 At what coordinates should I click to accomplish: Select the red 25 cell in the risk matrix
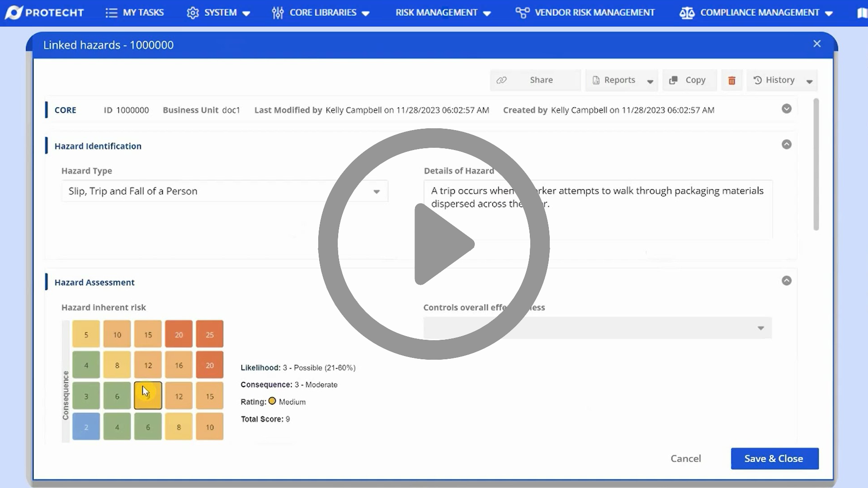(209, 334)
